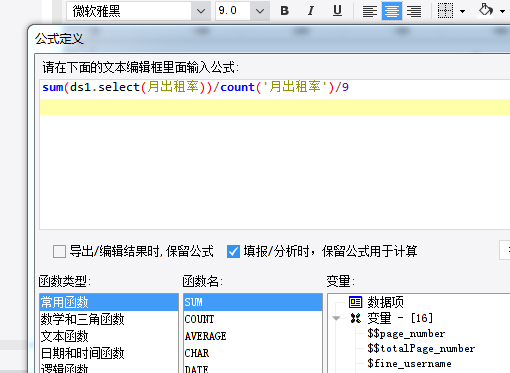Select 数据项 node in variables tree
This screenshot has width=510, height=373.
385,302
